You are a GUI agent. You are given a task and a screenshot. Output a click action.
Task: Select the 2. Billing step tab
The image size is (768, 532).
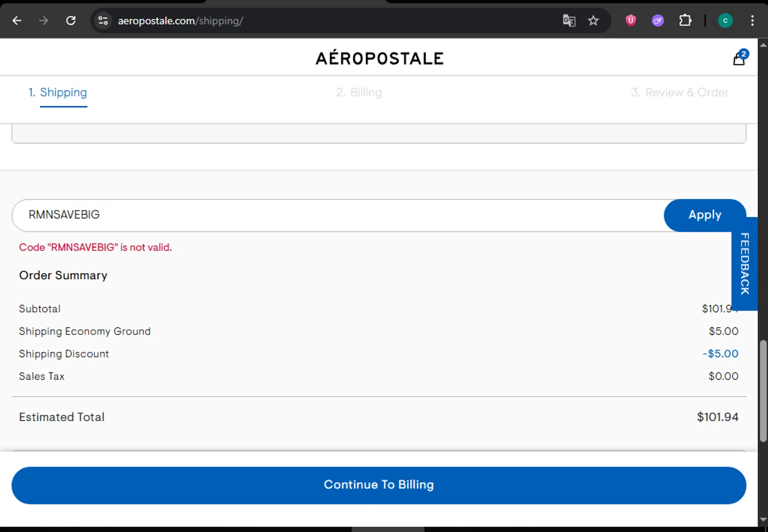(359, 93)
